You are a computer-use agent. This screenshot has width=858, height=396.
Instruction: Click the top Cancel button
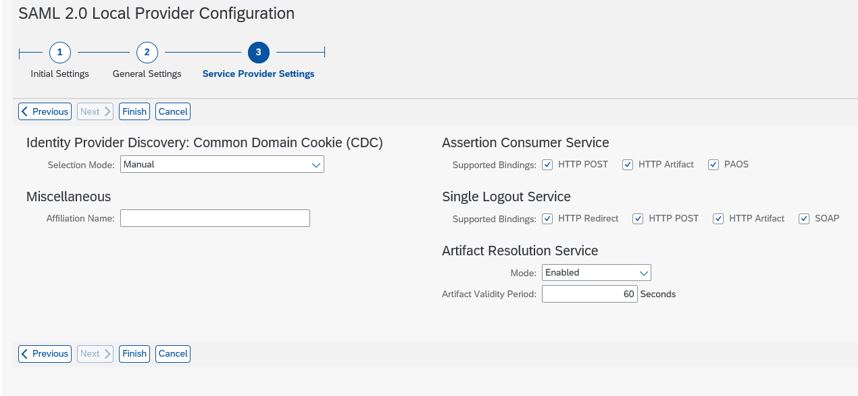click(x=173, y=112)
